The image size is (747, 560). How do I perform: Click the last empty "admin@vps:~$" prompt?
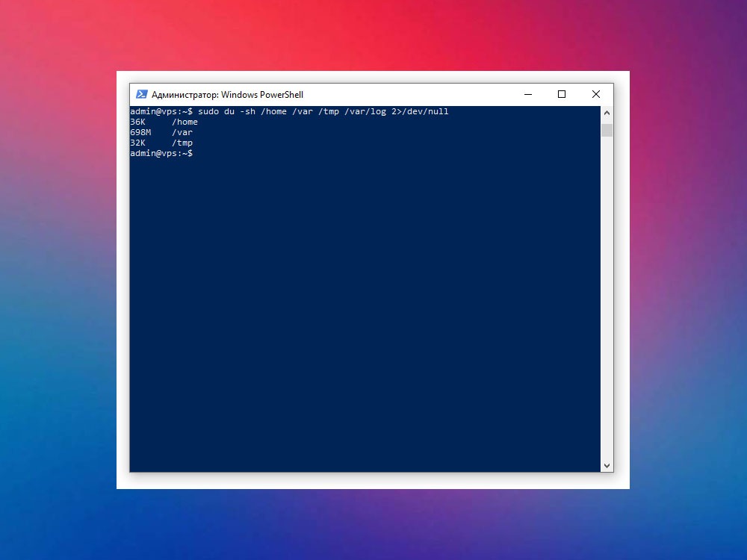click(161, 153)
